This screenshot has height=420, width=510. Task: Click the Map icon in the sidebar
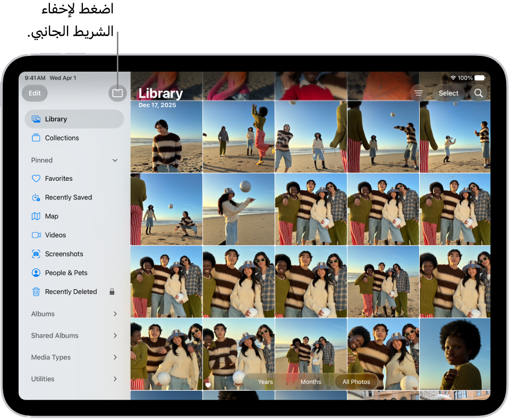(x=36, y=216)
